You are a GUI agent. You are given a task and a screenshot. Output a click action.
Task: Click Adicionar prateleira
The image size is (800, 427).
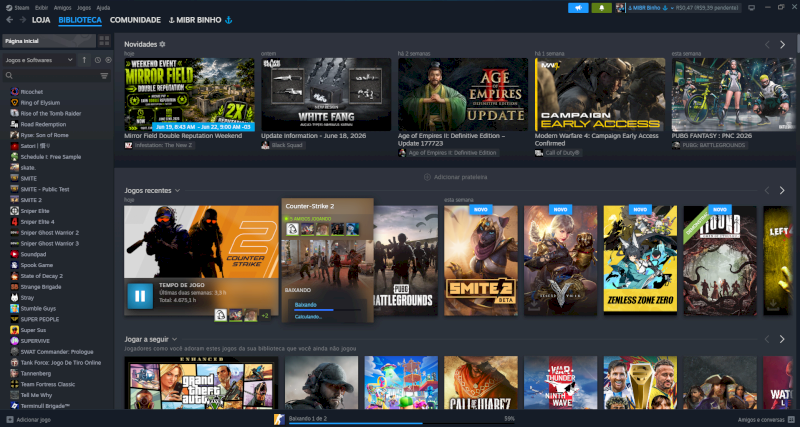(456, 177)
